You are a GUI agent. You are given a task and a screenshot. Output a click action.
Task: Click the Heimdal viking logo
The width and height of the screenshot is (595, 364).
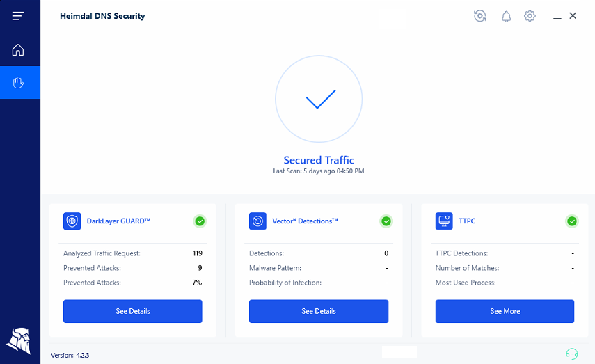click(18, 341)
